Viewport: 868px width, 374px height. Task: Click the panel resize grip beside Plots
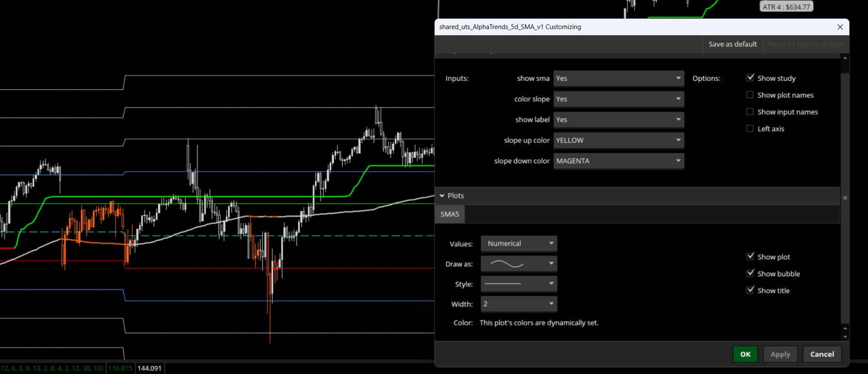pyautogui.click(x=845, y=198)
